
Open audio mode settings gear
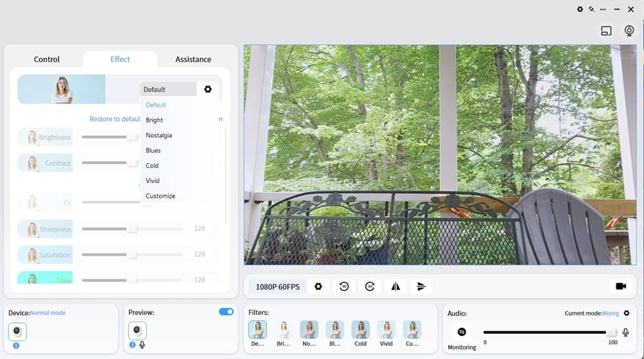point(627,313)
